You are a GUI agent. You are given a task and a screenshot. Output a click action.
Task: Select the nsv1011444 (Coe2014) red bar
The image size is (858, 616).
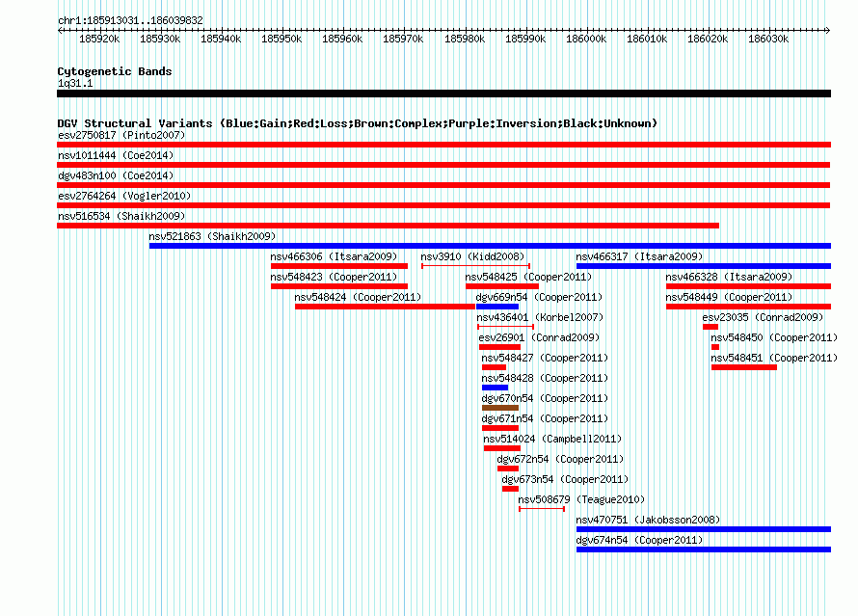pyautogui.click(x=443, y=165)
